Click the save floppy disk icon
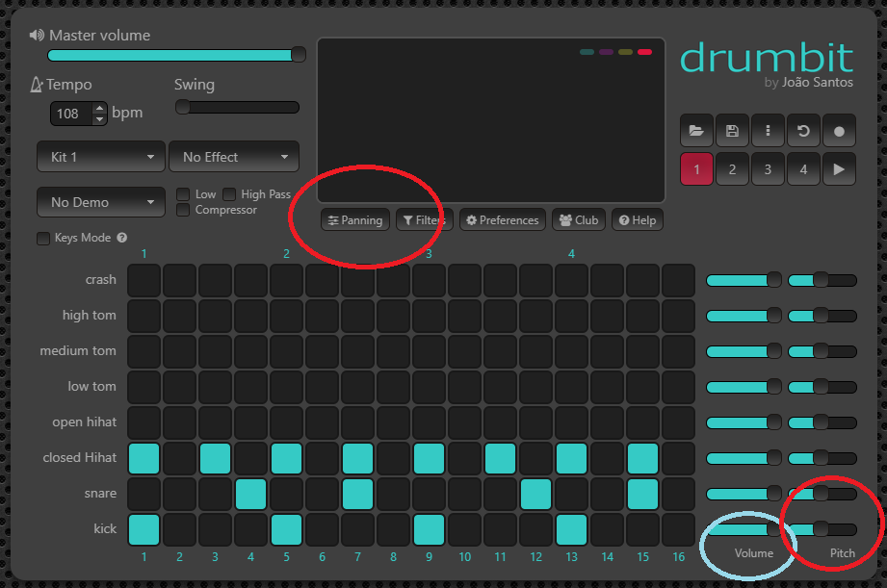The image size is (887, 588). click(732, 131)
